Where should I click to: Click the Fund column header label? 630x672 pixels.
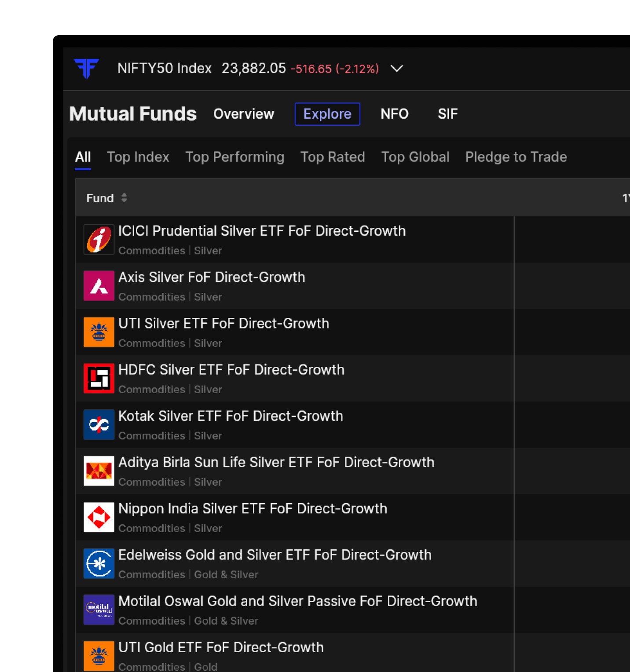pos(100,198)
